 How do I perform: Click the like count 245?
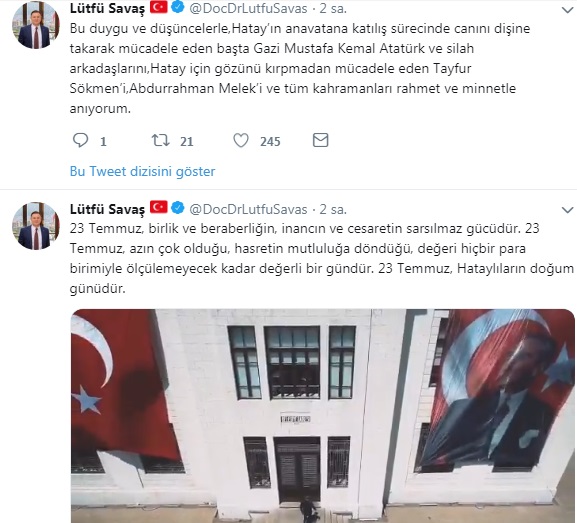coord(270,141)
